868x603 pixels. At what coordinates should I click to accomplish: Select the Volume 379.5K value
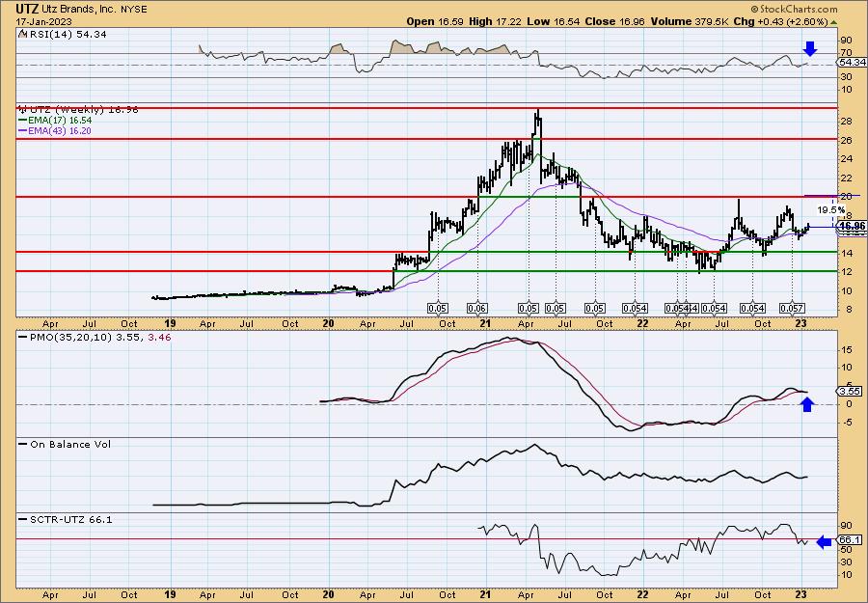689,21
